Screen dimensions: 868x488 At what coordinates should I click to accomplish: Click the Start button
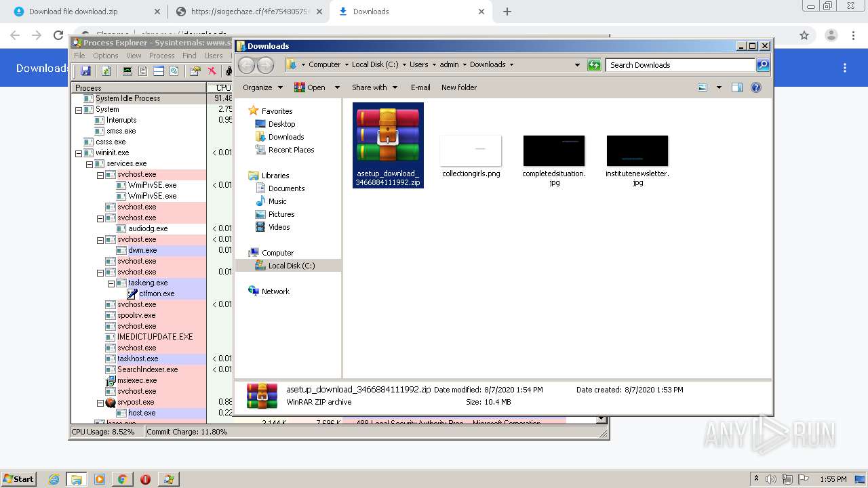[19, 479]
